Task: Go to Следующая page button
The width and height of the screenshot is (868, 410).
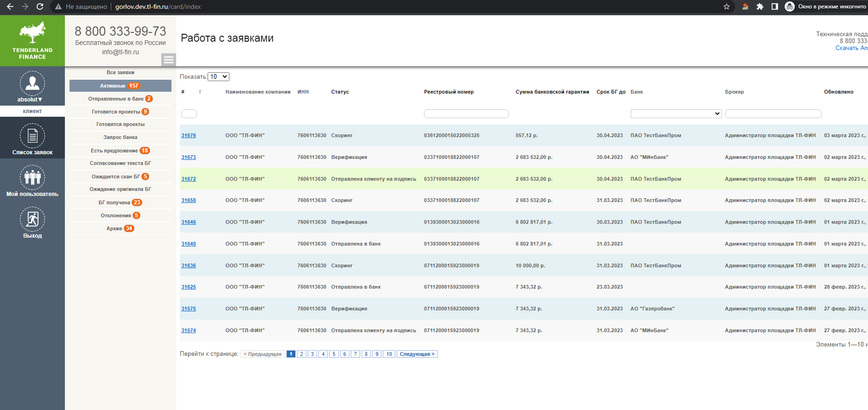Action: tap(417, 354)
